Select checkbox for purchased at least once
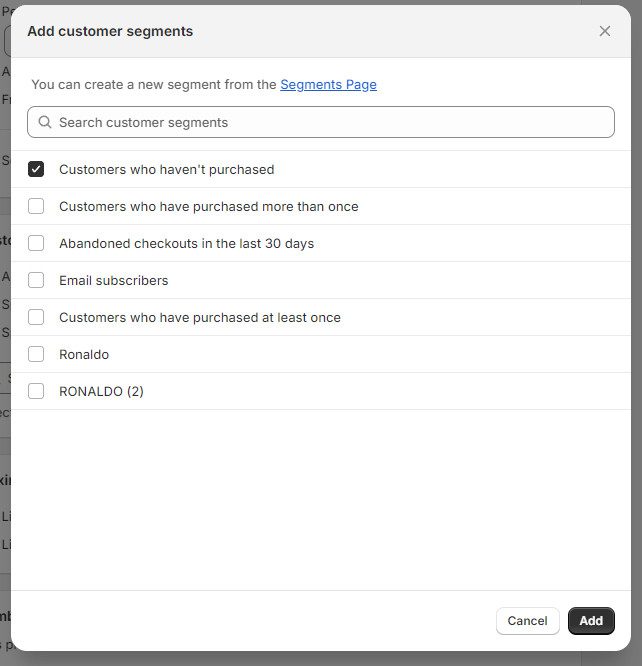 click(x=36, y=317)
